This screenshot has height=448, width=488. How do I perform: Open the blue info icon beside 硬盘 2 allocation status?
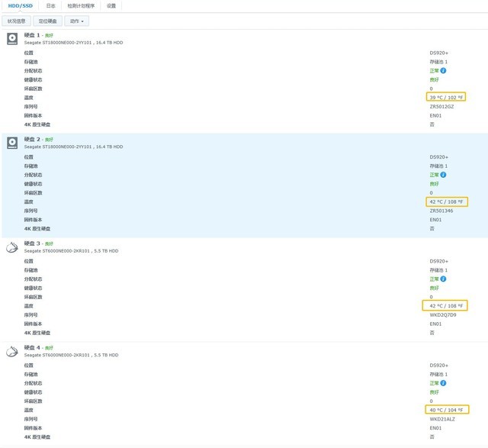(443, 175)
